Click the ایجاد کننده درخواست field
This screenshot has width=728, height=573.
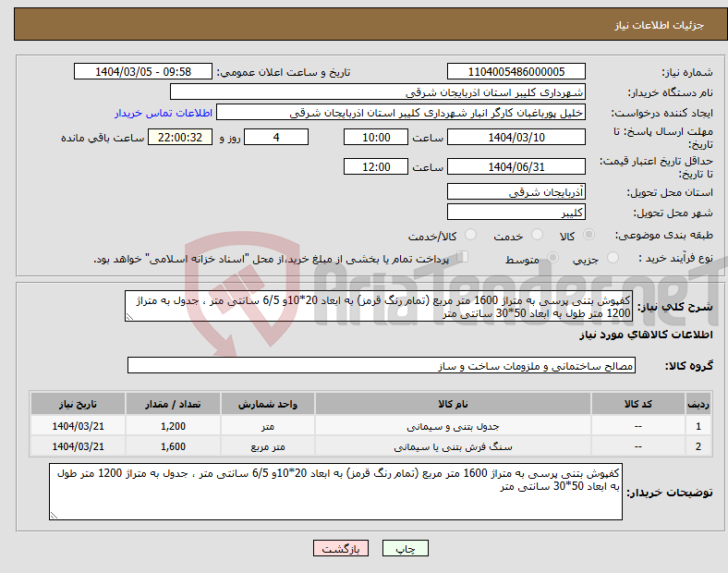point(401,113)
